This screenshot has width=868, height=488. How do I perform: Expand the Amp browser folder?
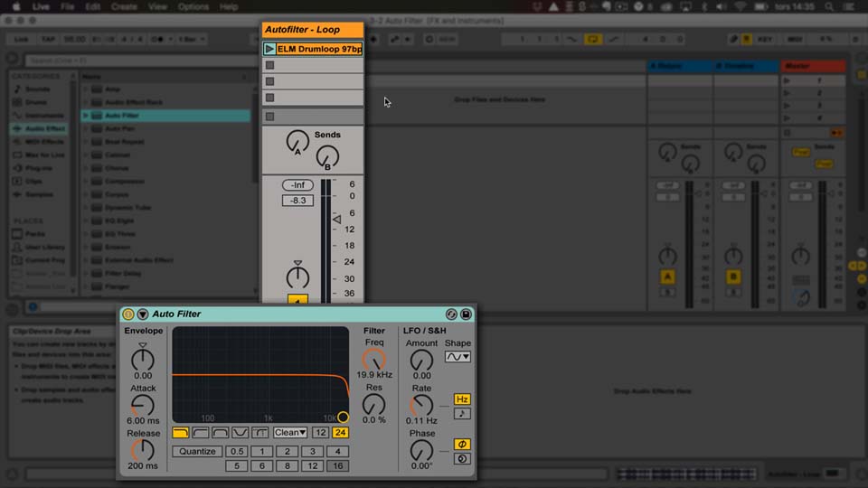point(85,89)
